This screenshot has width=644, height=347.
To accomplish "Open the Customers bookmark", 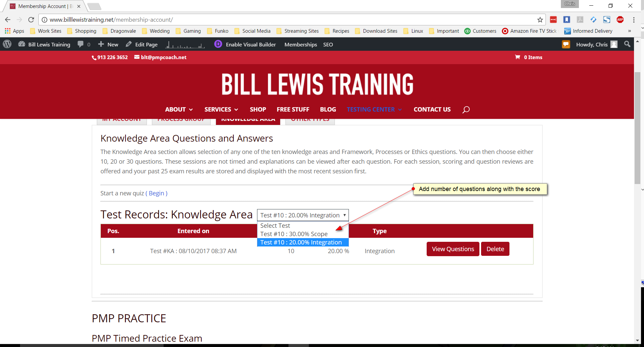I will pos(480,31).
